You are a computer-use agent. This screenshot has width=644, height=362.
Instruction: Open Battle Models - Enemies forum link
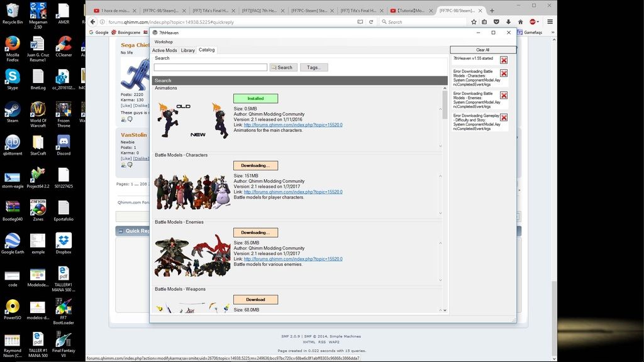[x=293, y=259]
